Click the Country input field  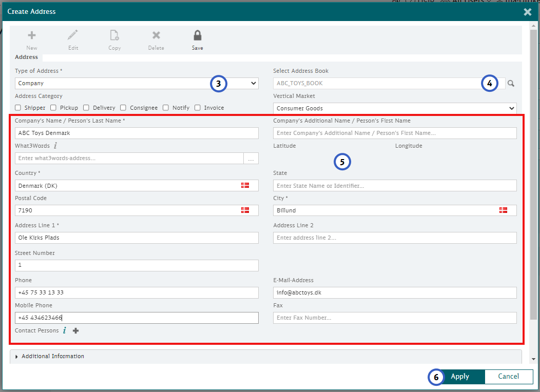coord(137,186)
